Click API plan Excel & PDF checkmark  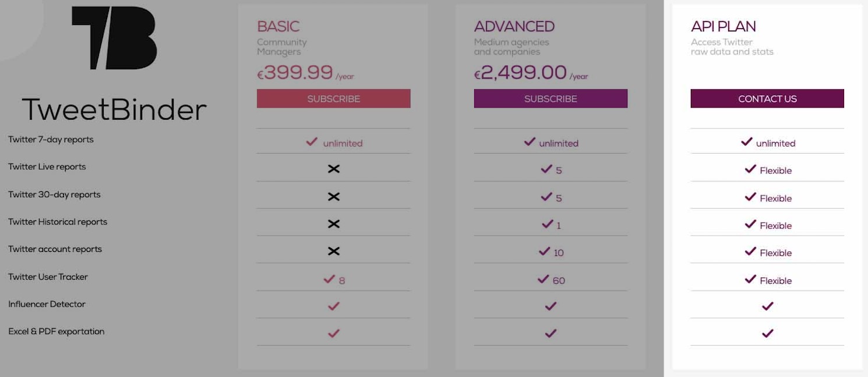(x=767, y=333)
